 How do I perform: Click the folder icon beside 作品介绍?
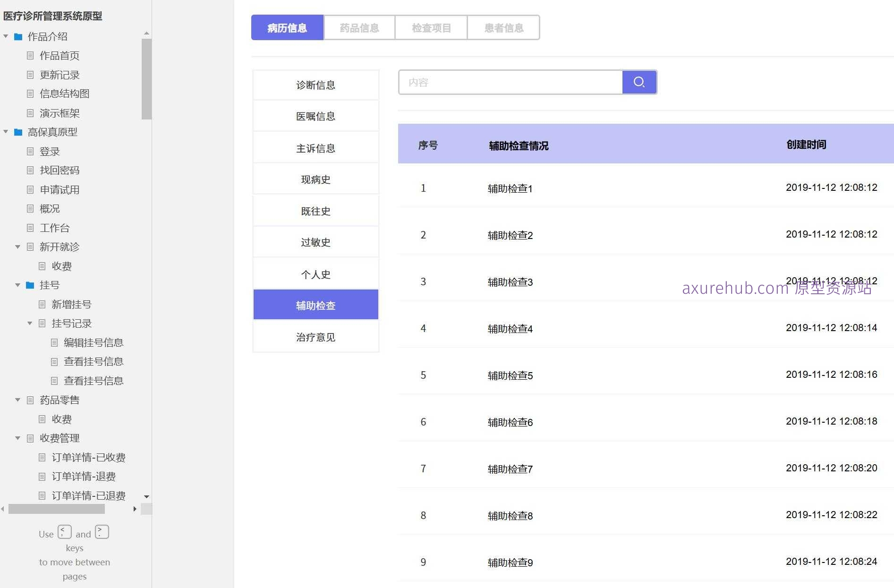click(17, 36)
